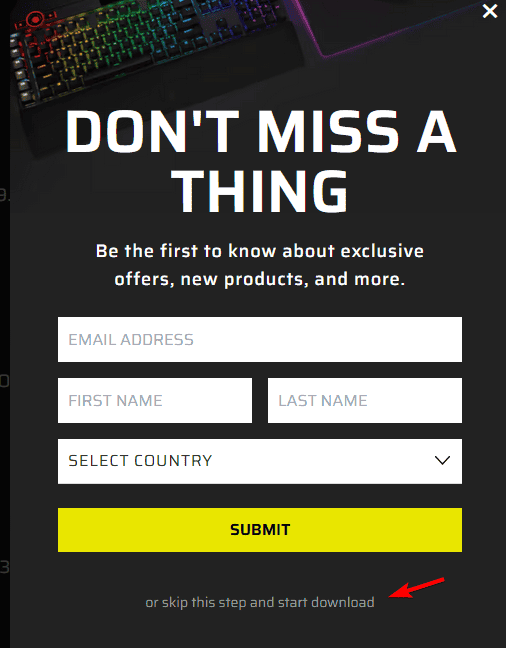
Task: Click the red arrow pointing at skip link
Action: pyautogui.click(x=416, y=588)
